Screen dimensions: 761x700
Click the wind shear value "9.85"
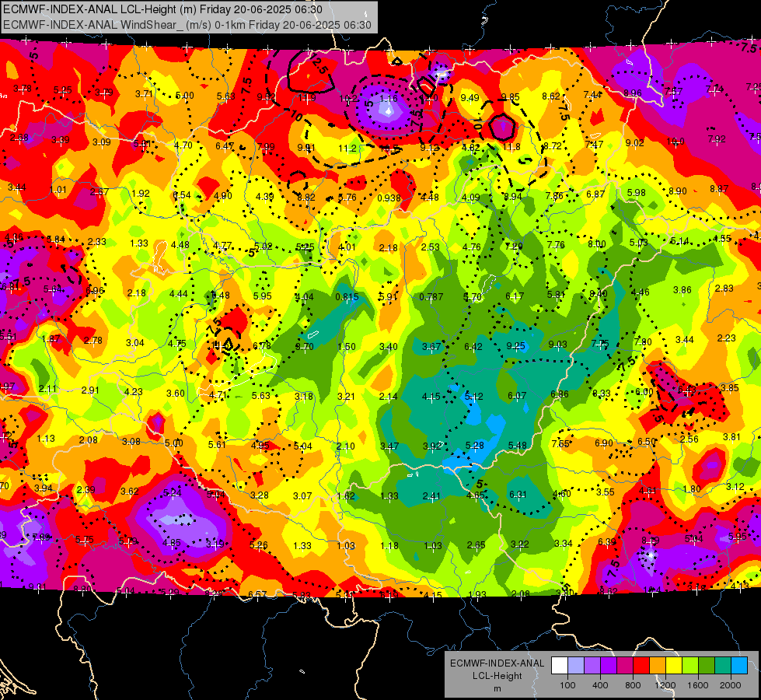pyautogui.click(x=511, y=98)
